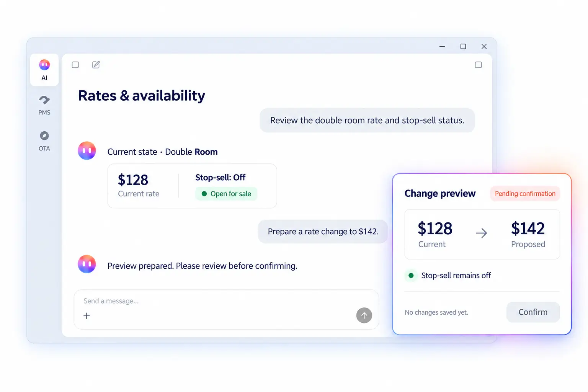
Task: Click the Confirm button in Change preview
Action: pyautogui.click(x=533, y=312)
